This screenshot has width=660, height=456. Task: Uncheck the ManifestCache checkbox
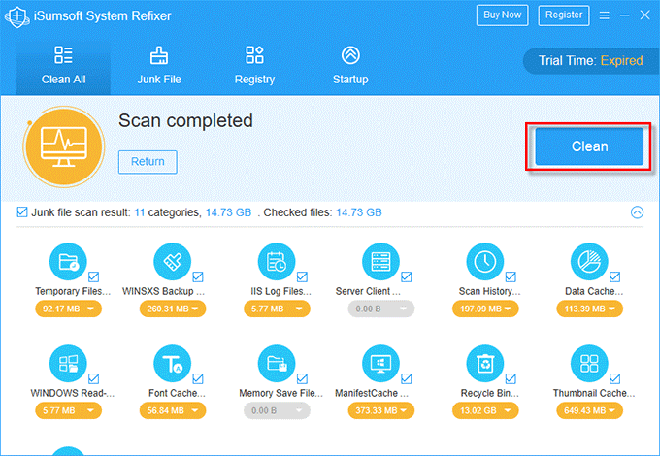(x=407, y=379)
